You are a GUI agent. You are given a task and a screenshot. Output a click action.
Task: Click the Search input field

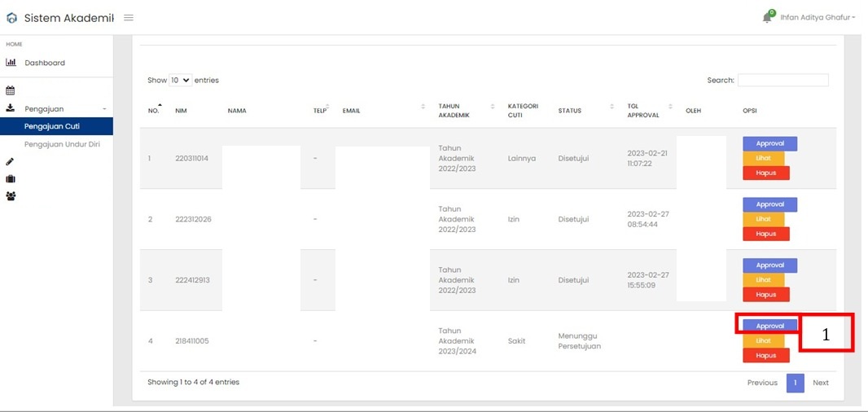[783, 81]
